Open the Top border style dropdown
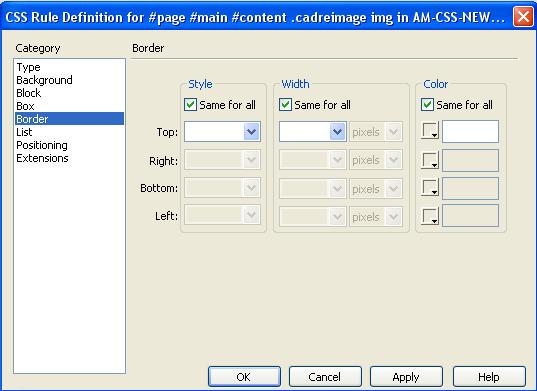 click(222, 131)
